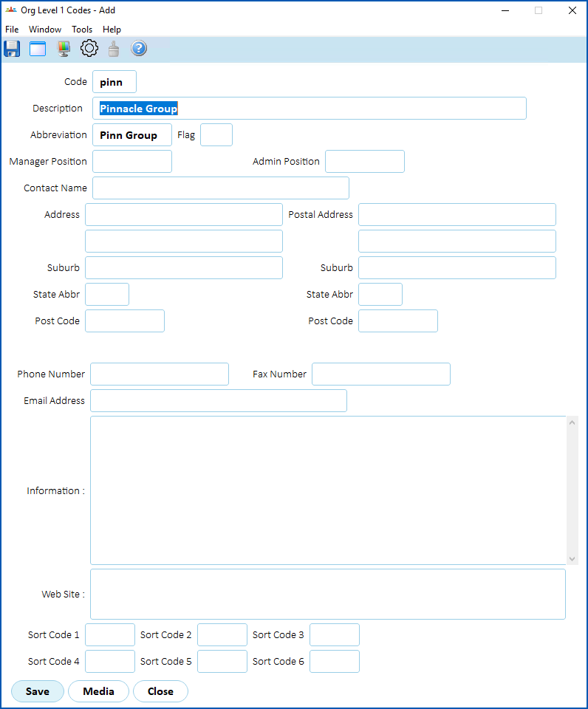Click the second Address line field
This screenshot has height=709, width=588.
(x=184, y=242)
